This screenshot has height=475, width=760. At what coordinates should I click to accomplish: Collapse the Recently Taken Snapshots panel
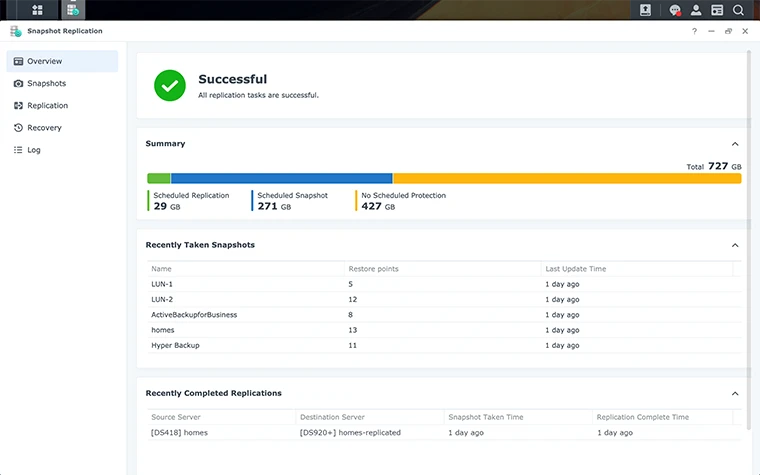pos(735,245)
